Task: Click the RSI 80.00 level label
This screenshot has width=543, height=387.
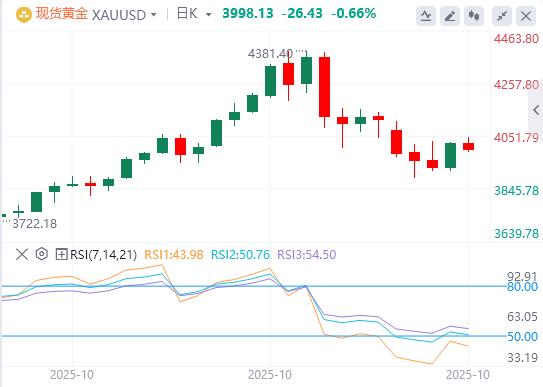Action: pos(522,287)
